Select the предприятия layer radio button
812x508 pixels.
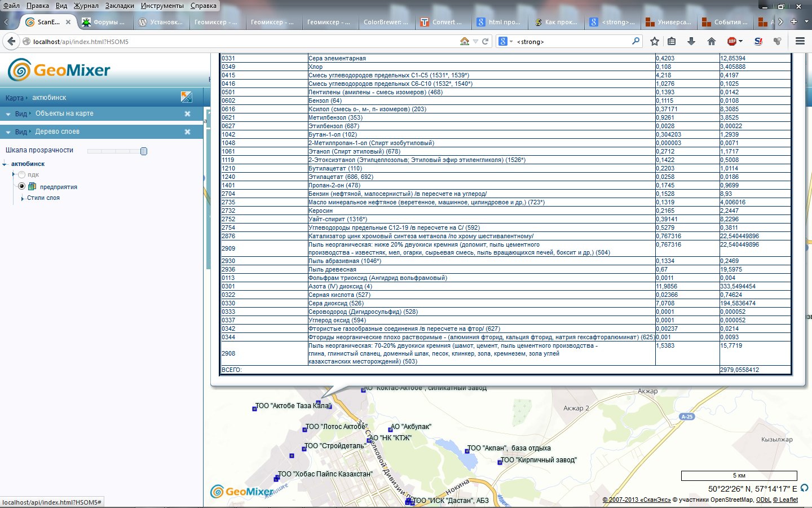22,186
